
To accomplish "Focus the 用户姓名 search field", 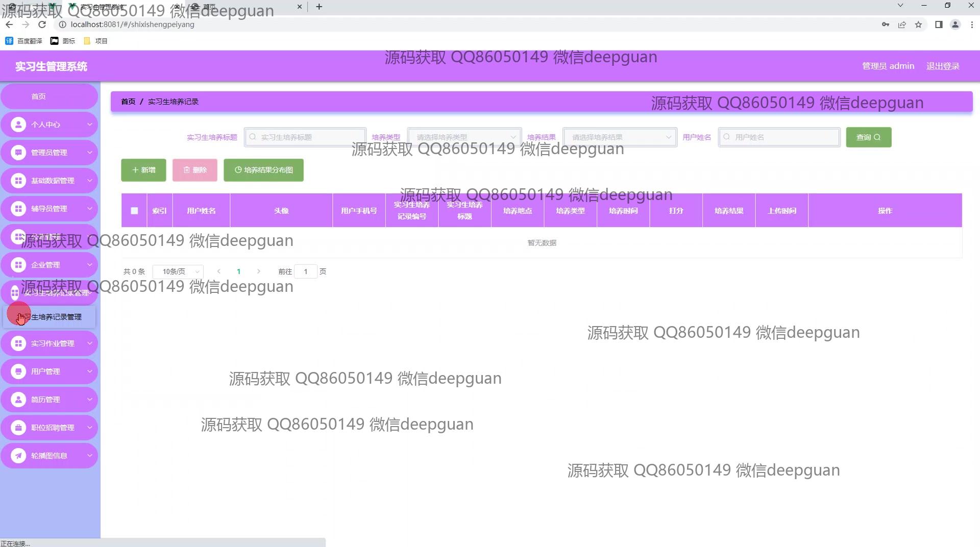I will [779, 137].
